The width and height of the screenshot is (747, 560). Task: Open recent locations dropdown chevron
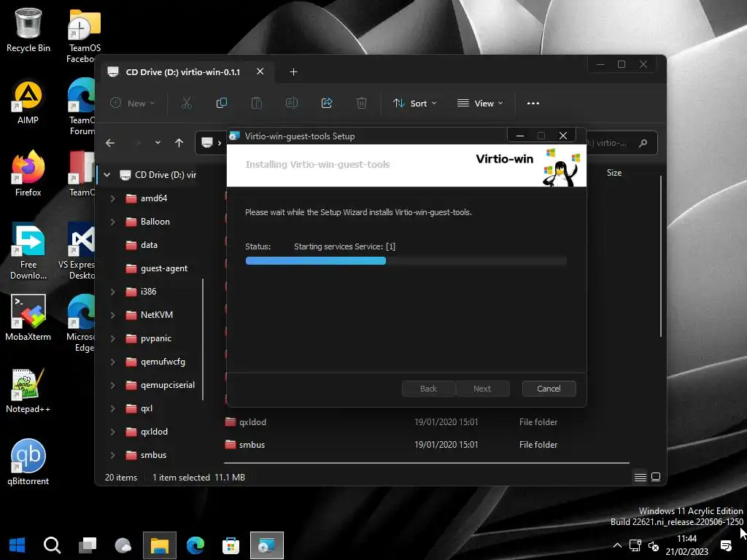click(x=158, y=143)
